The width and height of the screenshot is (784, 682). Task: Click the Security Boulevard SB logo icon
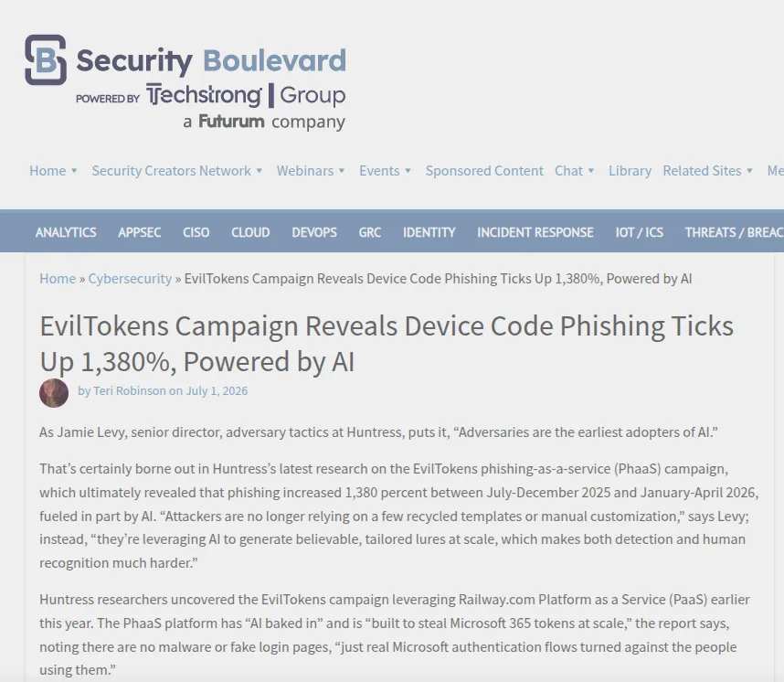click(x=46, y=59)
